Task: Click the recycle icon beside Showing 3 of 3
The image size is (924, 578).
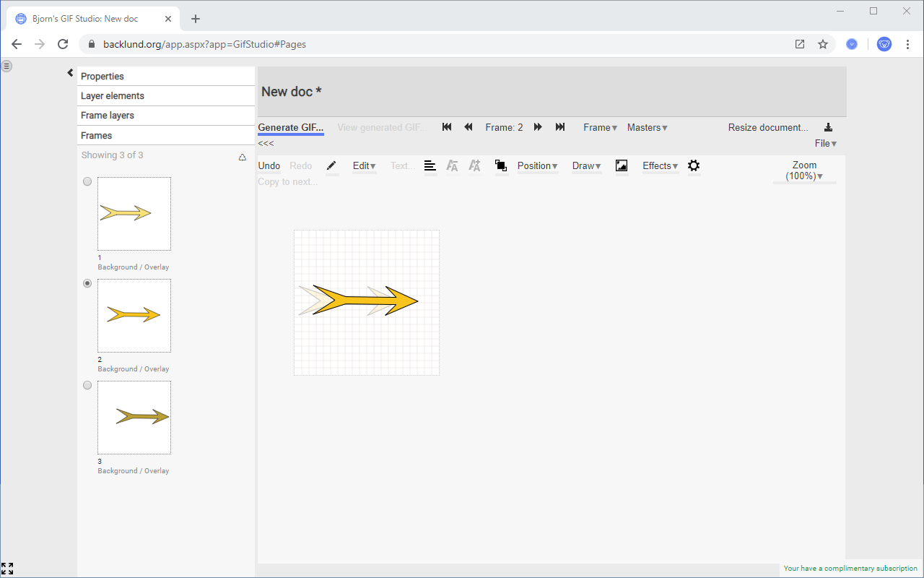Action: coord(242,156)
